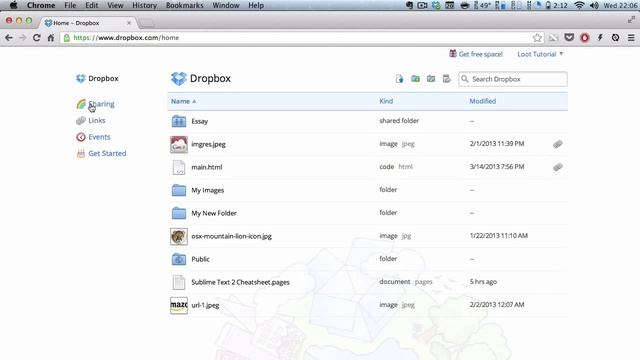Create a new folder with the green-plus folder icon
The height and width of the screenshot is (360, 640).
415,79
